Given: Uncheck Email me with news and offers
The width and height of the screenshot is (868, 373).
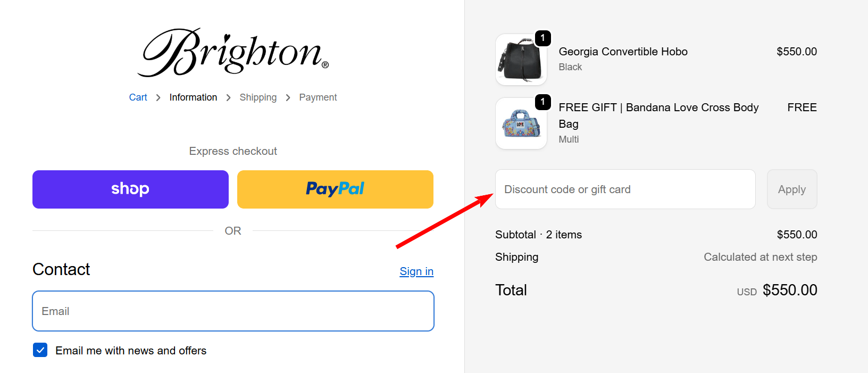Looking at the screenshot, I should [x=40, y=350].
